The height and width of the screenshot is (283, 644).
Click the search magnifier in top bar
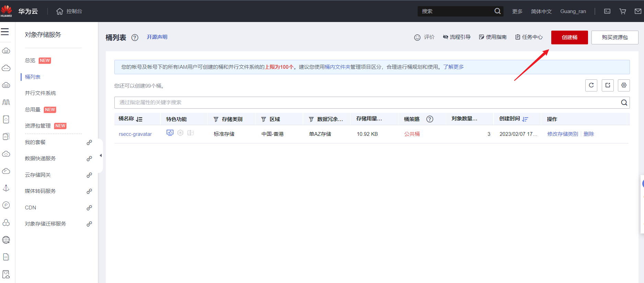pyautogui.click(x=497, y=11)
